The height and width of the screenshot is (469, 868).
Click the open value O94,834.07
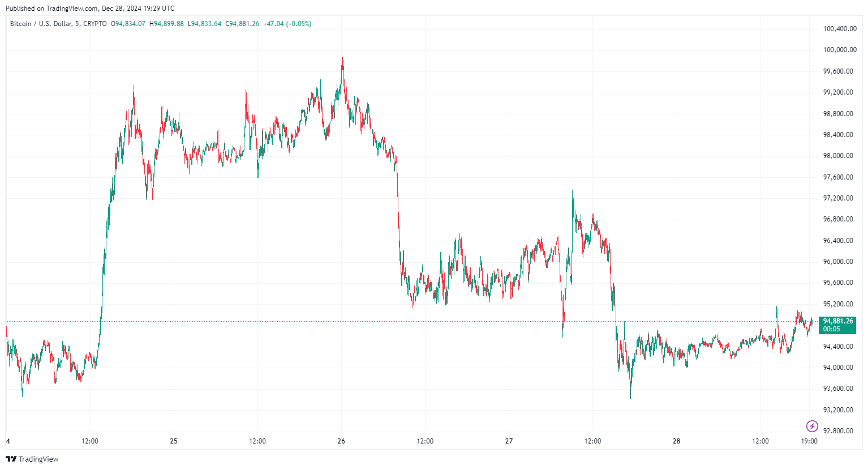point(128,24)
